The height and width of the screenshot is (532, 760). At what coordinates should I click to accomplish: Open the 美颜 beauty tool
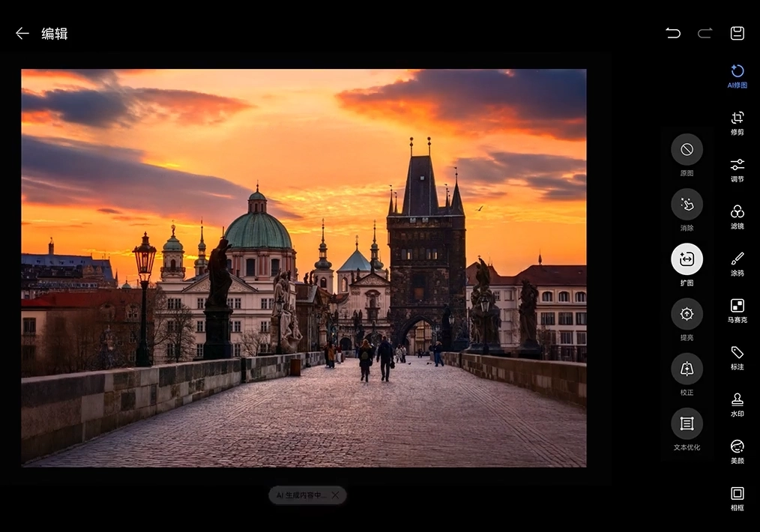coord(738,450)
